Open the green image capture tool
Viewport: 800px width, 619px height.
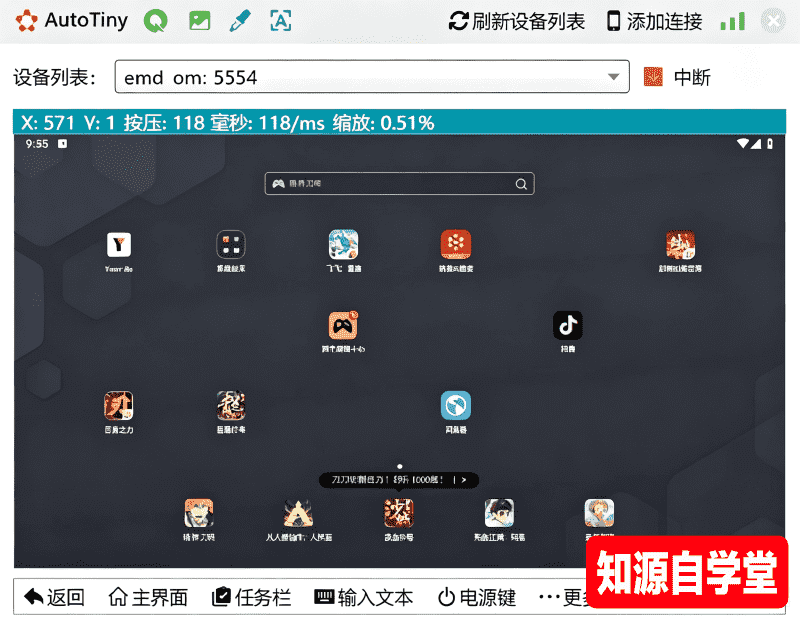click(x=199, y=21)
